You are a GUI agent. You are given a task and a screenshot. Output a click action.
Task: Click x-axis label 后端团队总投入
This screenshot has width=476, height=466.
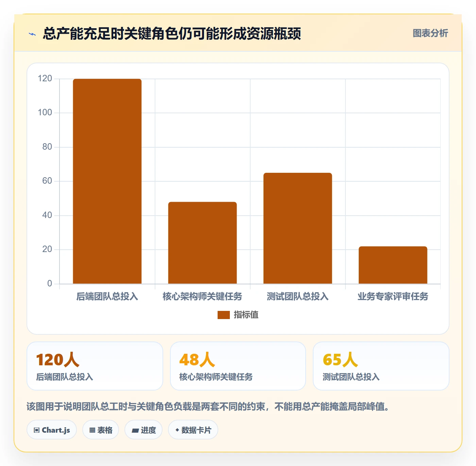click(107, 297)
